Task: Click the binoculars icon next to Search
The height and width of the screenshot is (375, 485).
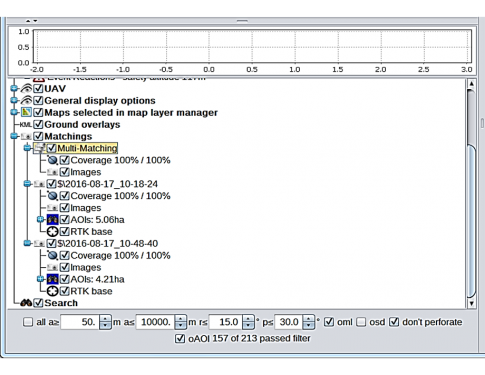Action: point(26,303)
